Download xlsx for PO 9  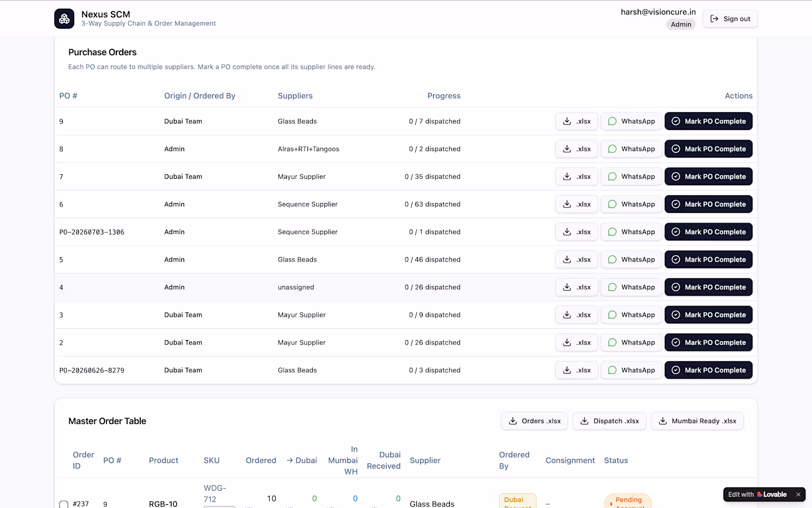[x=577, y=121]
